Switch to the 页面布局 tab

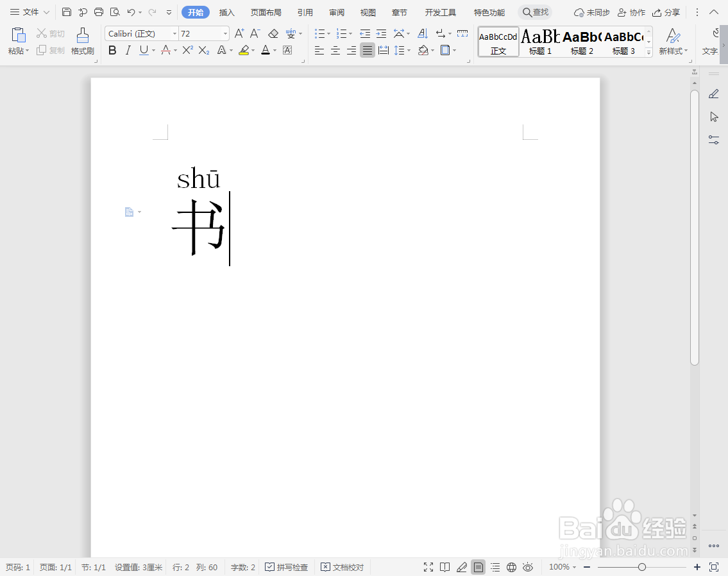point(266,13)
